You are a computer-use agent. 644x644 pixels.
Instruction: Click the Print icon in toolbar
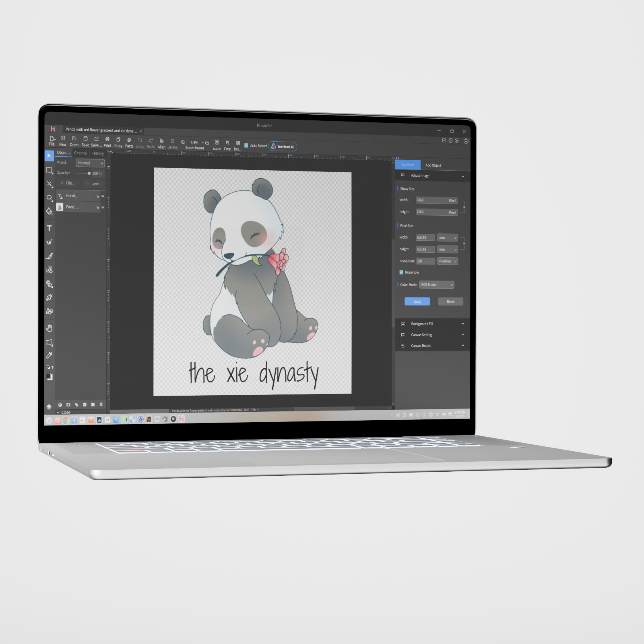pos(107,139)
